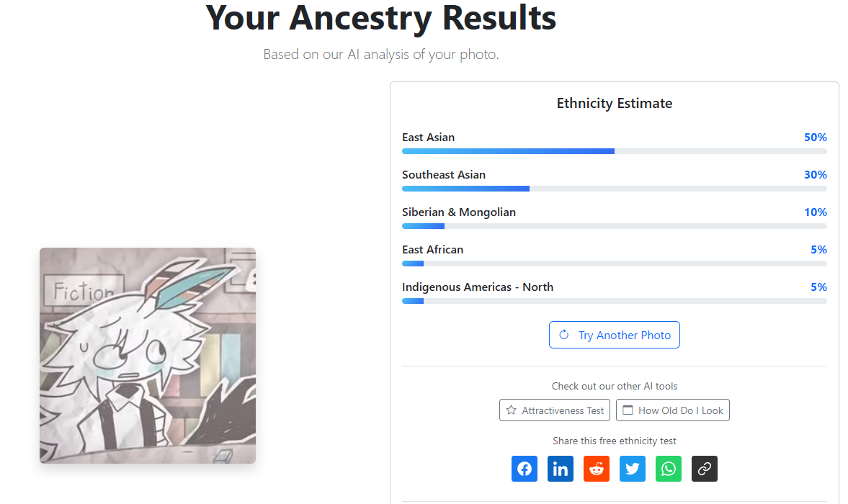
Task: Share results via WhatsApp
Action: [x=669, y=469]
